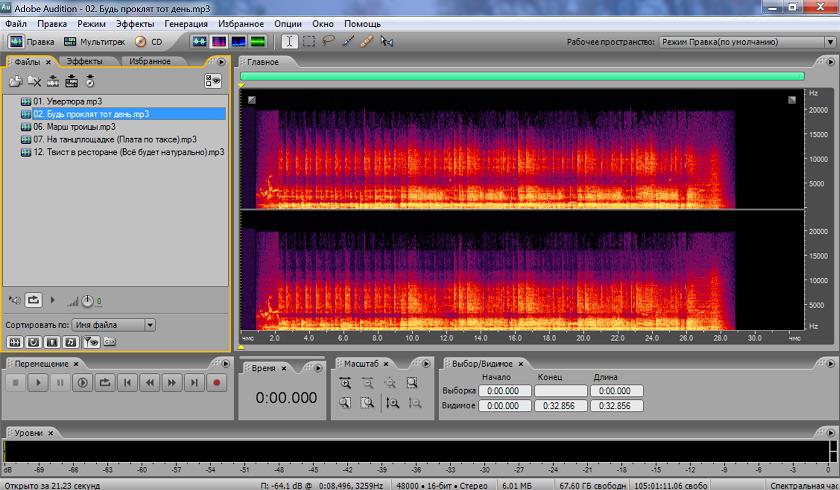Viewport: 840px width, 490px height.
Task: Switch to Мультитрек view
Action: pos(91,42)
